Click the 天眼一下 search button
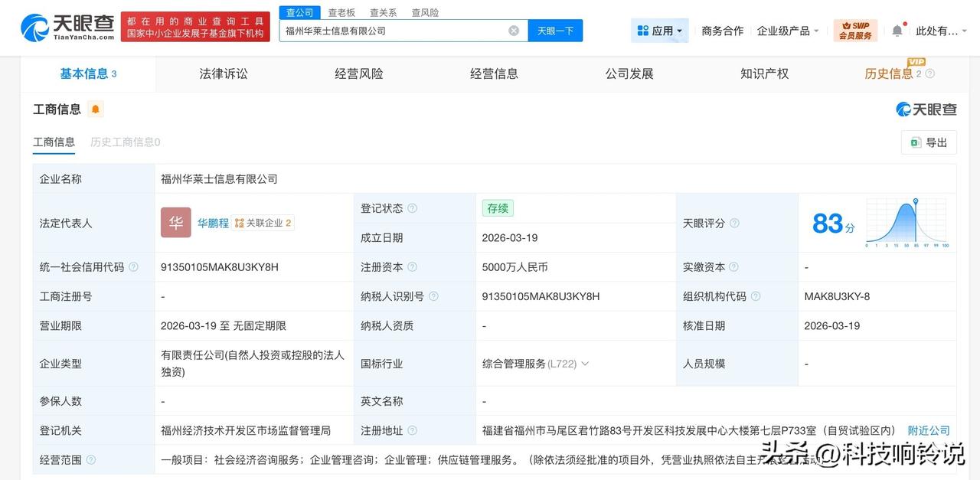The height and width of the screenshot is (480, 980). (555, 31)
